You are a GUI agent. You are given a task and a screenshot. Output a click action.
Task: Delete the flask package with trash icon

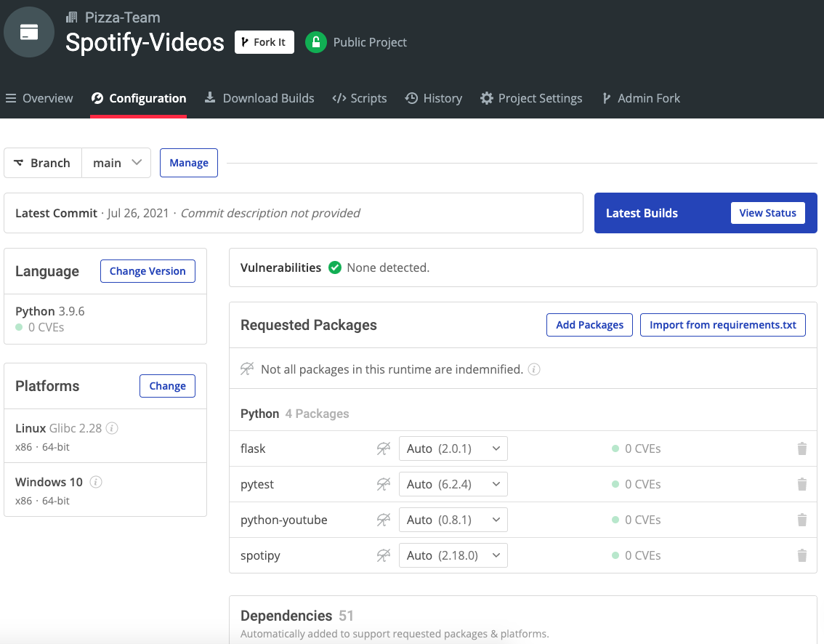[x=801, y=448]
